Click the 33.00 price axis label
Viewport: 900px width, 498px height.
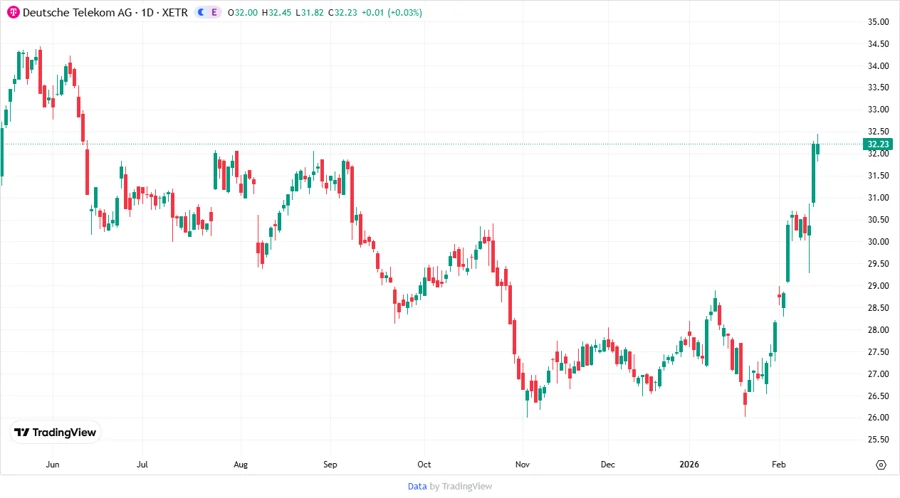(878, 109)
